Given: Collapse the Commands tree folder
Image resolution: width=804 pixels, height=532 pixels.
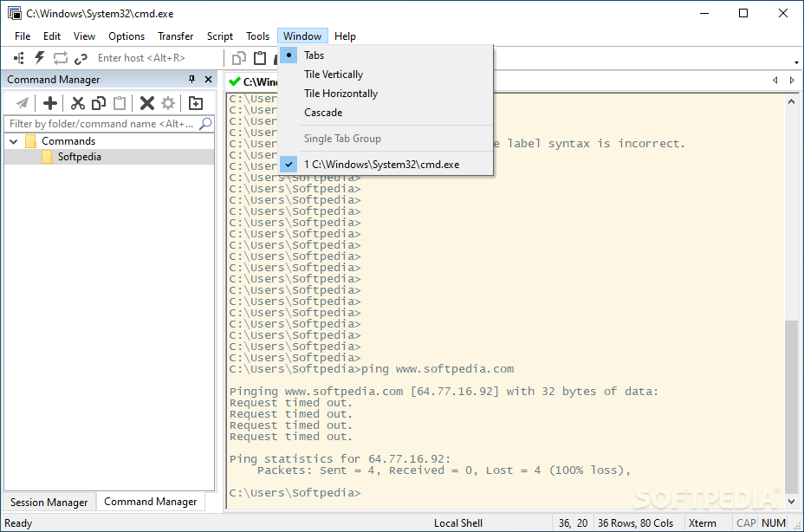Looking at the screenshot, I should [x=14, y=141].
